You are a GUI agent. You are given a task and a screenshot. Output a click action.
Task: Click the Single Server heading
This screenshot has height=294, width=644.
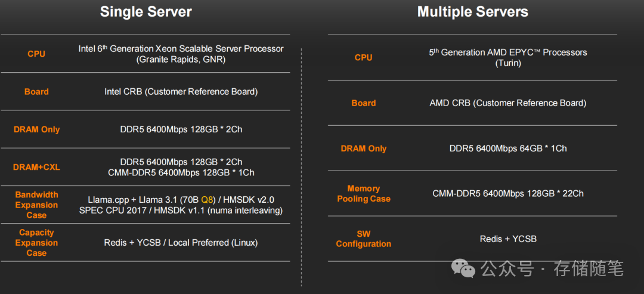(x=145, y=12)
